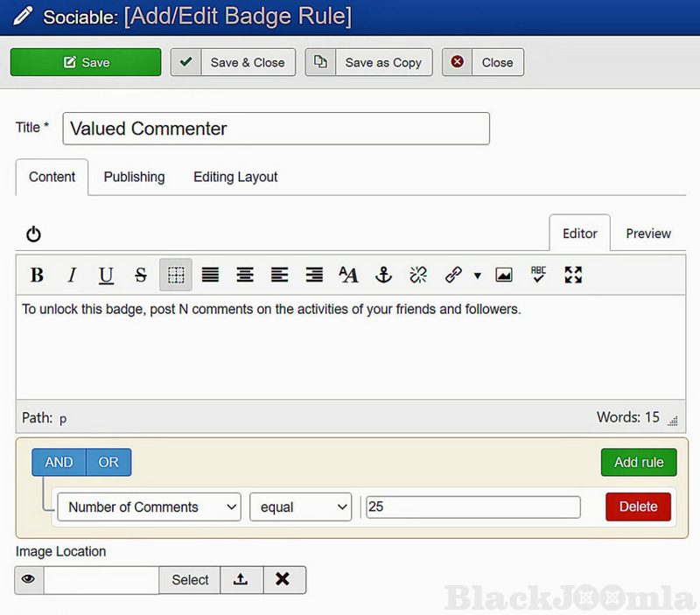Click the unlink icon in toolbar
The image size is (700, 615).
pos(418,276)
